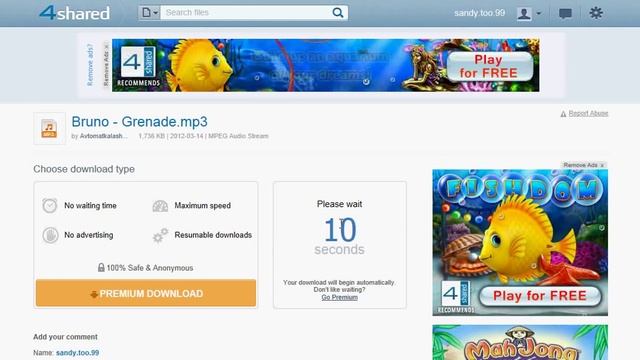
Task: Open the messages chat bubble icon
Action: point(565,13)
